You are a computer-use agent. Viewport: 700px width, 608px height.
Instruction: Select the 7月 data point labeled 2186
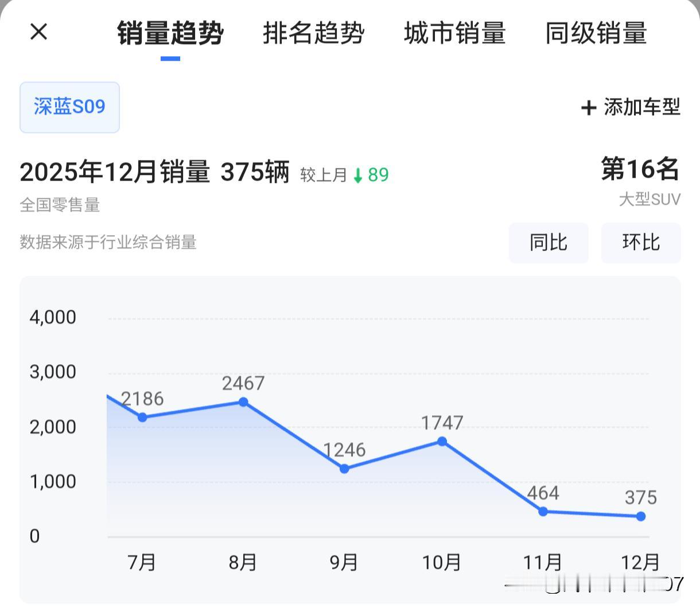click(142, 418)
